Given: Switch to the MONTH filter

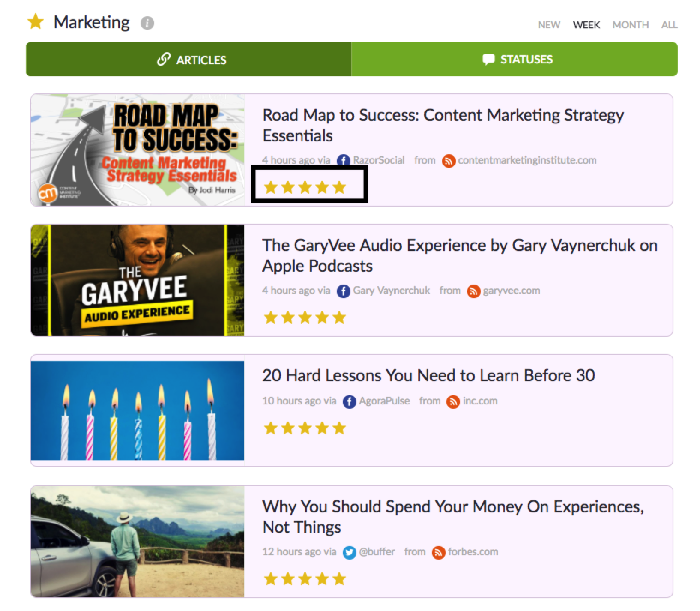Looking at the screenshot, I should point(630,25).
